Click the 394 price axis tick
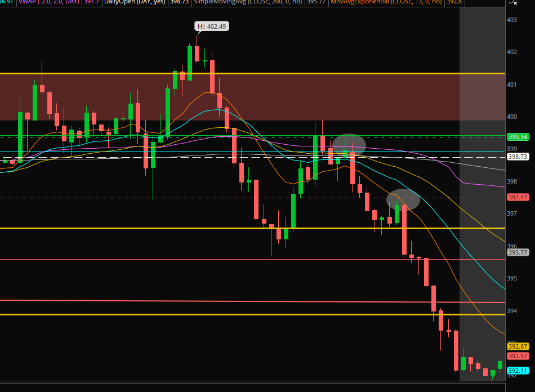 click(x=511, y=311)
